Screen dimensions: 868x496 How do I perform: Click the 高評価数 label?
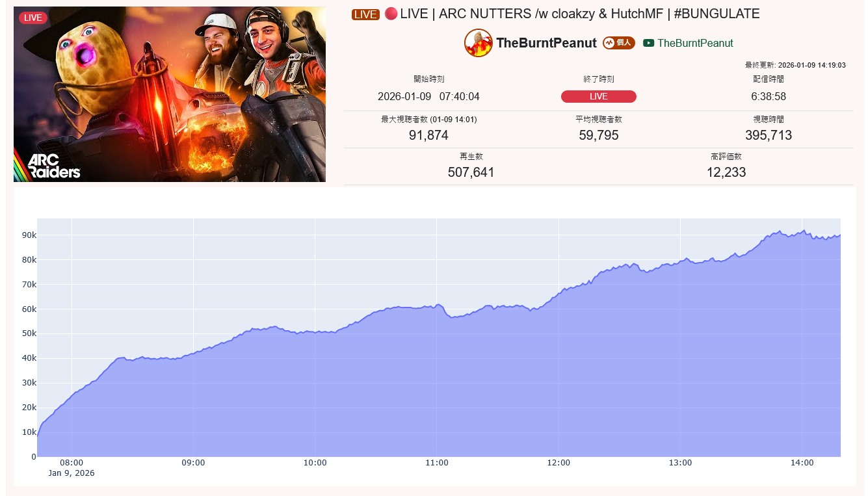[726, 157]
